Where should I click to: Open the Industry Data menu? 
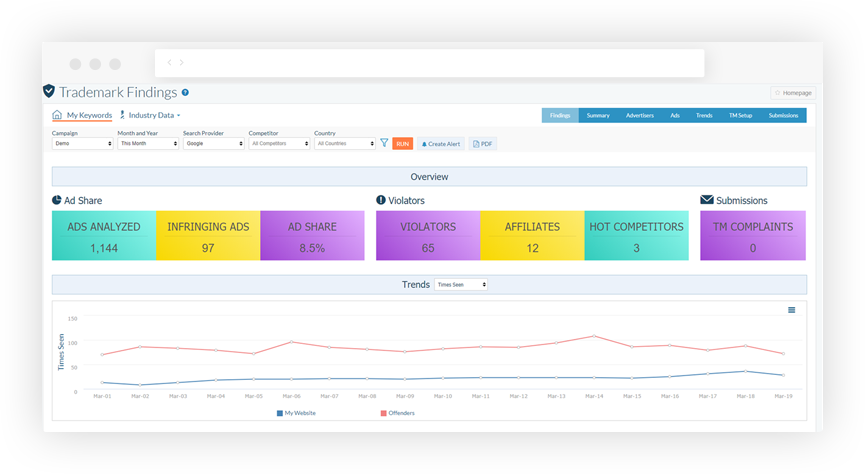[151, 115]
